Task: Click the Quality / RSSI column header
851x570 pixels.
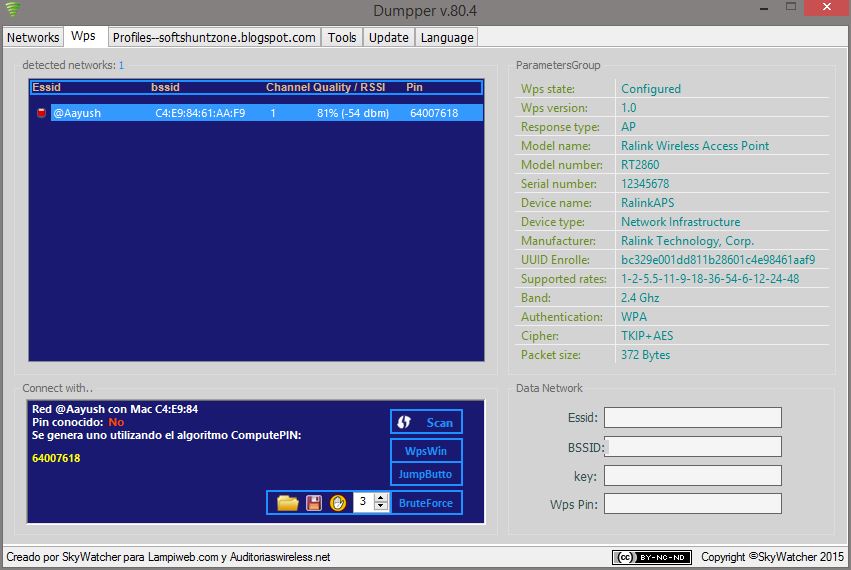Action: point(349,87)
